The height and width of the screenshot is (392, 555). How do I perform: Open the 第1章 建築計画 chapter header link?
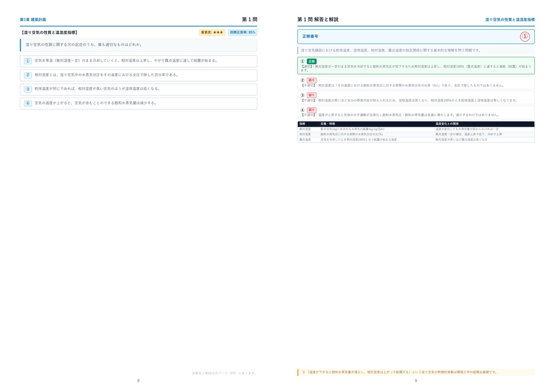click(33, 19)
